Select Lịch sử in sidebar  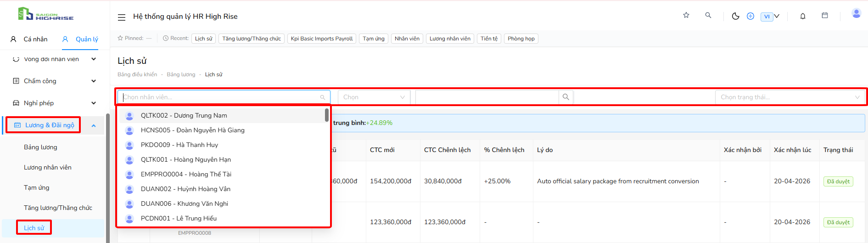(x=34, y=228)
